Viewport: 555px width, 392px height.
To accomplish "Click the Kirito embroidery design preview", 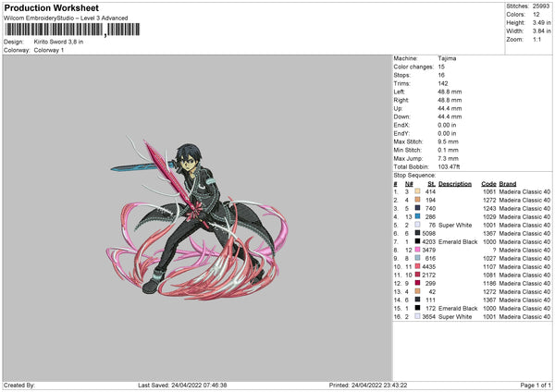I will 197,217.
